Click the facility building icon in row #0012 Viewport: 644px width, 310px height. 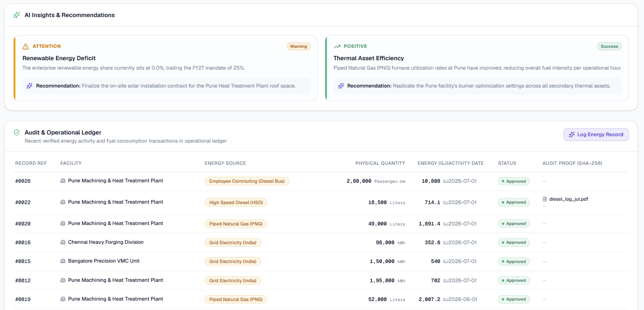[x=63, y=280]
